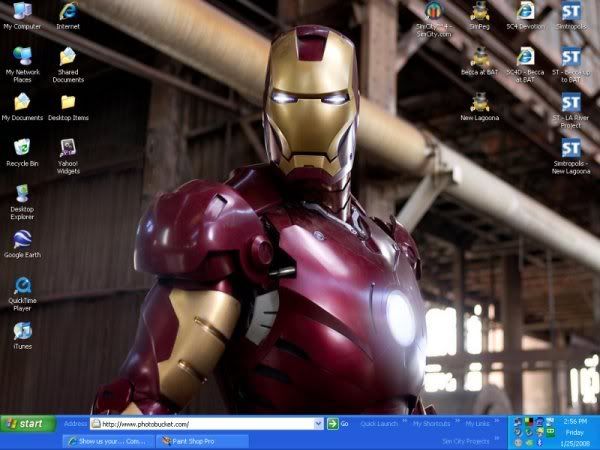Open the Internet Explorer desktop icon

click(x=68, y=16)
